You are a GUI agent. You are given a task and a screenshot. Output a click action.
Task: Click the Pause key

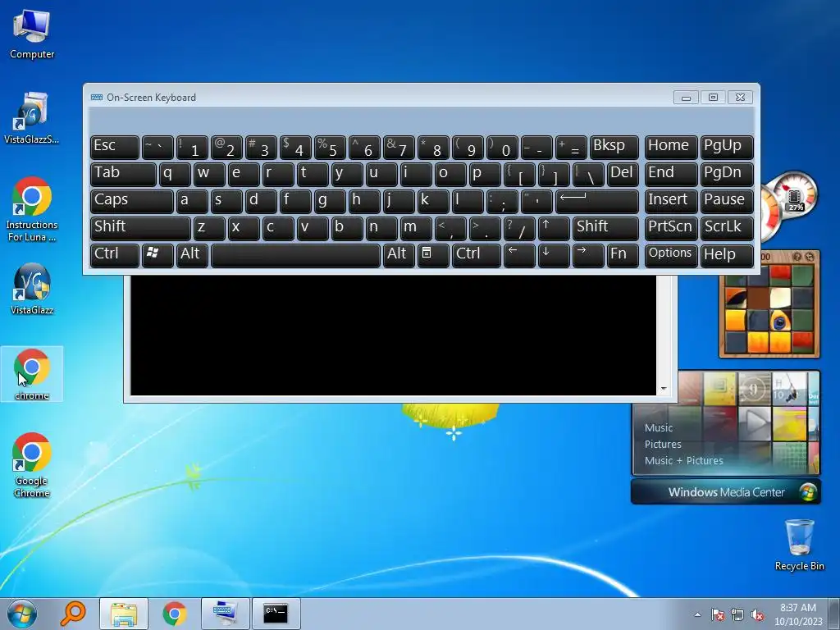click(727, 202)
